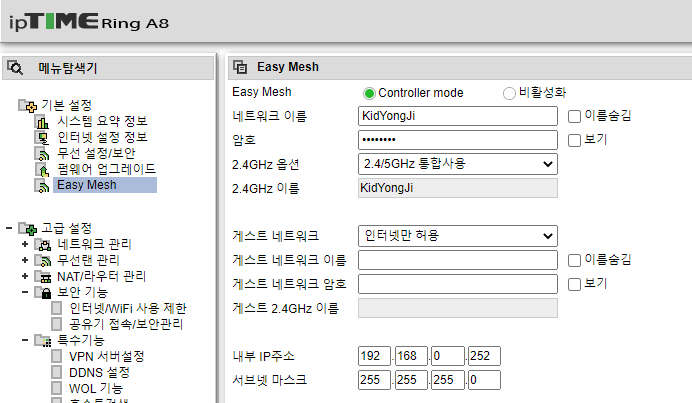Collapse the 특수기능 tree node

point(25,340)
